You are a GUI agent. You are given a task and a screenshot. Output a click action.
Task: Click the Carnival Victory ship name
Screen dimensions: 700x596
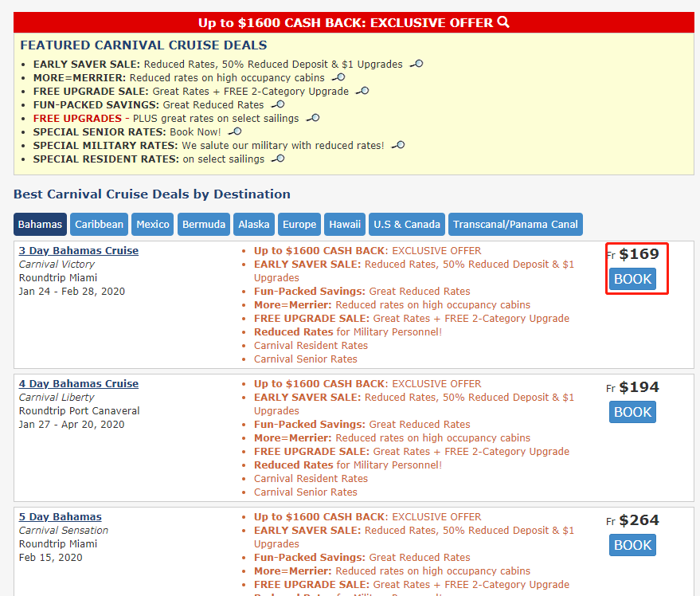tap(57, 265)
